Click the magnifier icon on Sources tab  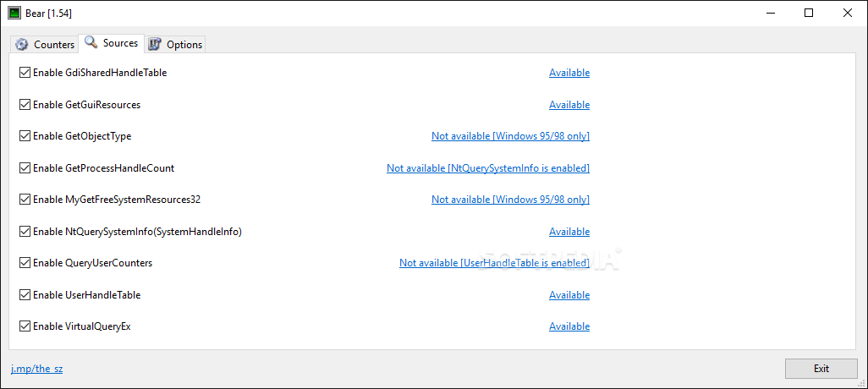[91, 42]
